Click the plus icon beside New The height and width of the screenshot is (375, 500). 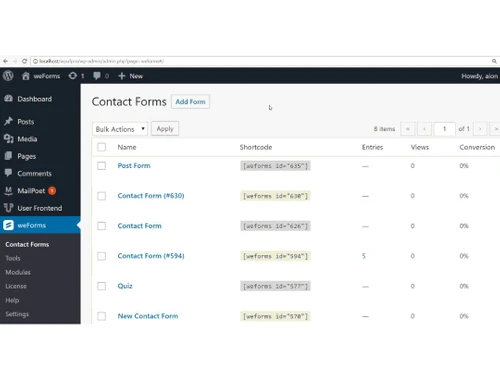coord(122,76)
